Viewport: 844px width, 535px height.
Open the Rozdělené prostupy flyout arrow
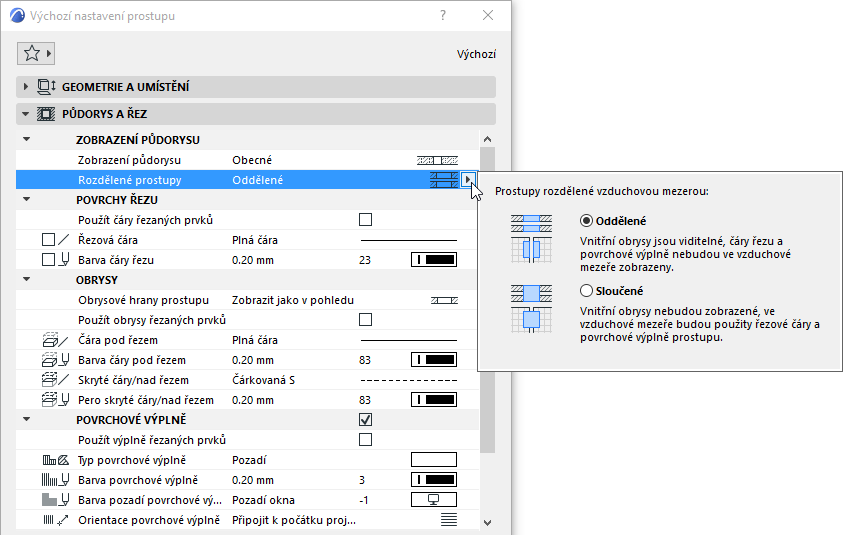tap(468, 180)
